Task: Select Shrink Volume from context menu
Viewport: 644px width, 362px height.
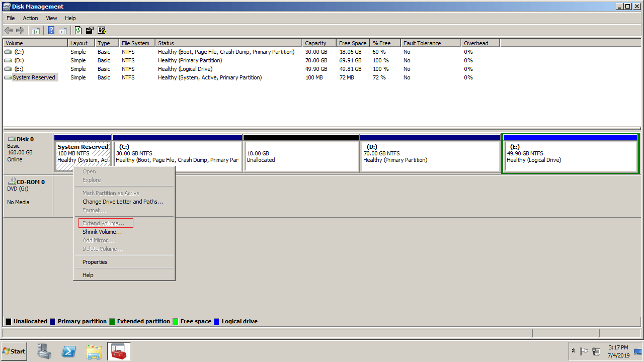Action: [102, 232]
